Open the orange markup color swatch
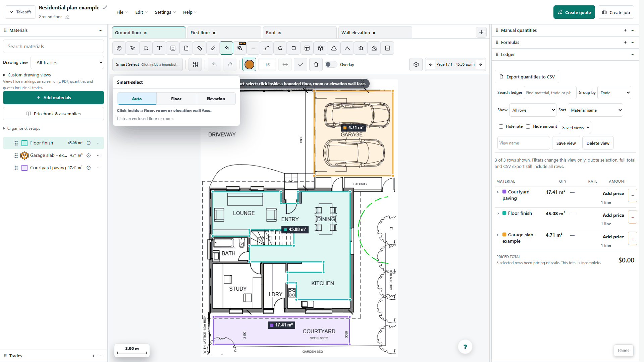 click(249, 65)
